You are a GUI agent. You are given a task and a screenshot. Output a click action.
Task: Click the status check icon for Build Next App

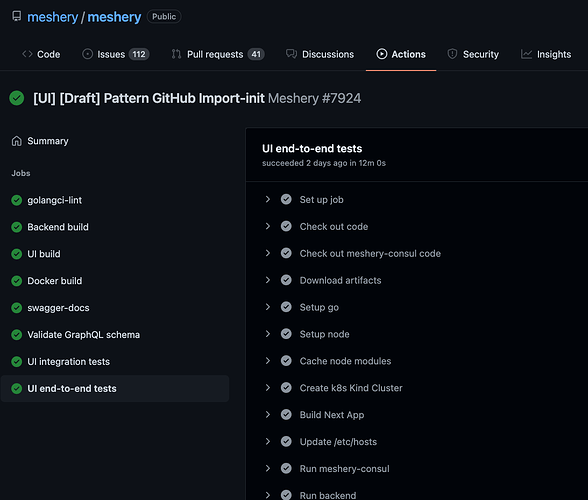[x=286, y=414]
